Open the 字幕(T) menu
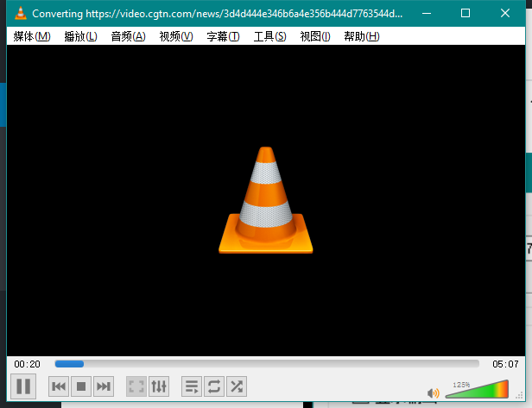This screenshot has width=532, height=408. coord(223,36)
